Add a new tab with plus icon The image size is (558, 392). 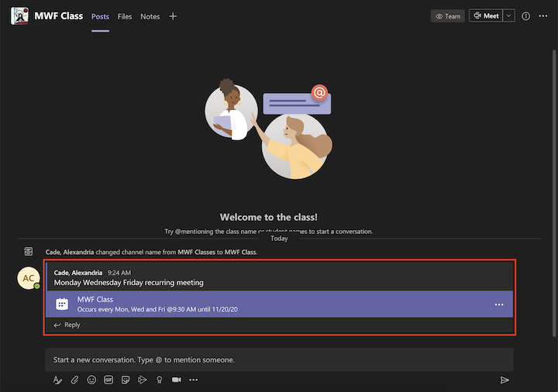click(173, 16)
